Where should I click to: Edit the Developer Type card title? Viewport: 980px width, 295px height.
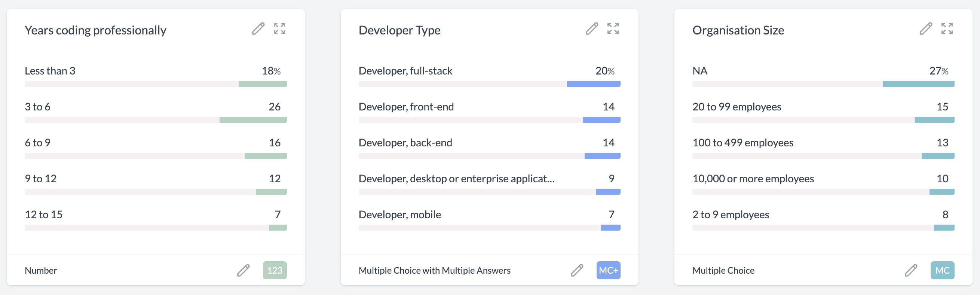(592, 28)
